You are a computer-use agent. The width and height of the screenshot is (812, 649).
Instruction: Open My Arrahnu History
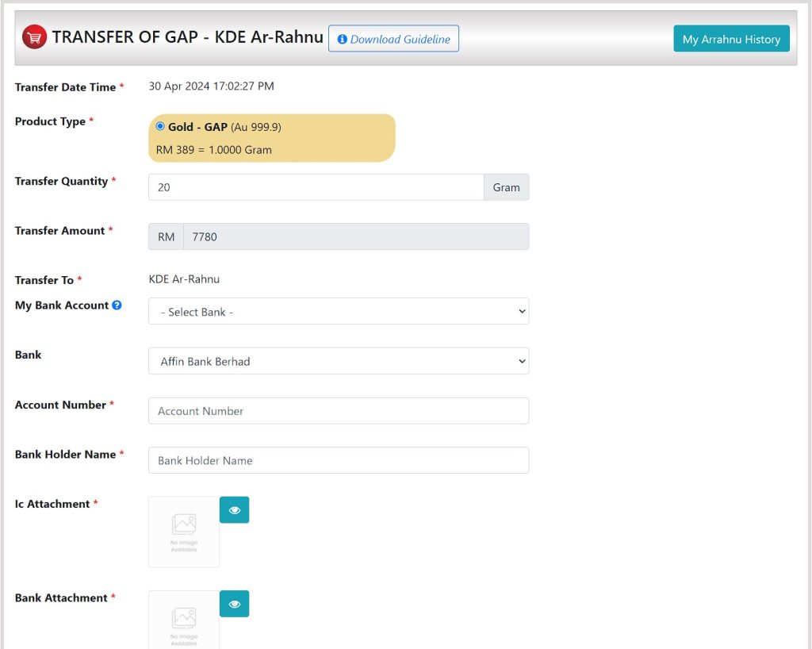pos(731,39)
